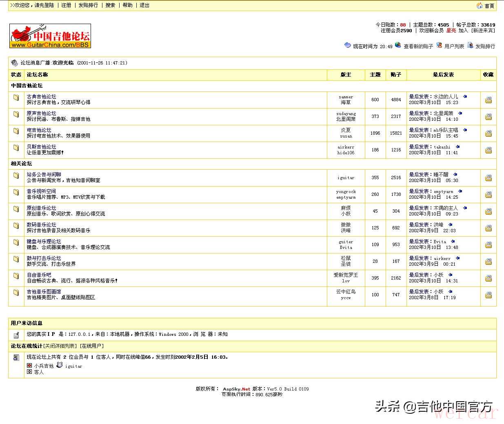Click 查看新的贴子 link
This screenshot has height=424, width=504.
[418, 47]
